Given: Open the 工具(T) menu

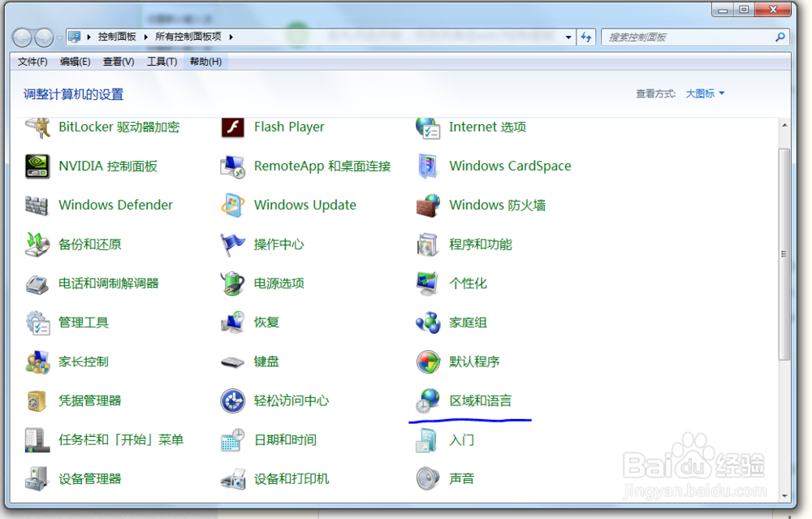Looking at the screenshot, I should (x=162, y=62).
